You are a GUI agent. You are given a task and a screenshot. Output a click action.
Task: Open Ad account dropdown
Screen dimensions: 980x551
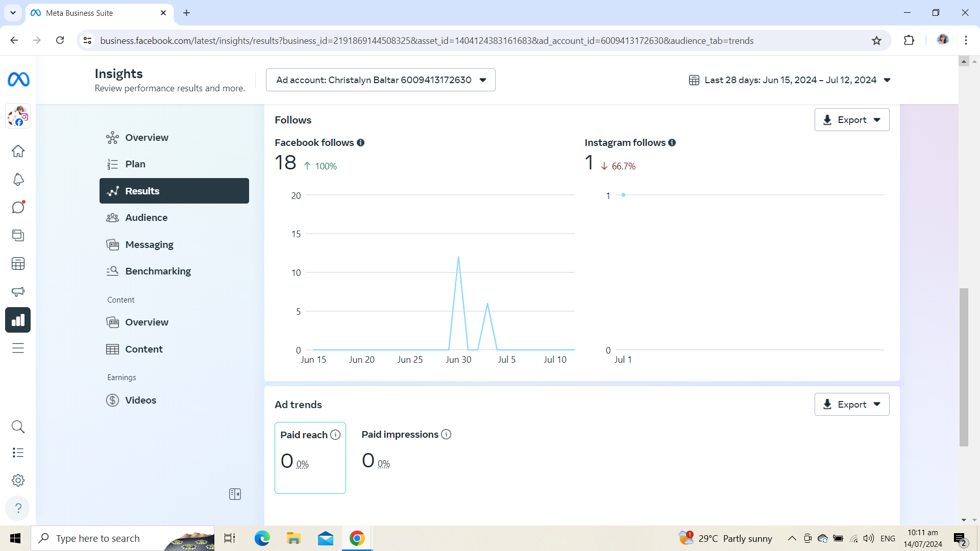pyautogui.click(x=380, y=80)
